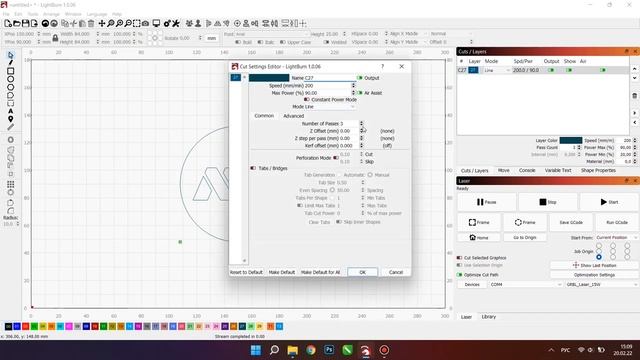Toggle C27 layer Show switch
The width and height of the screenshot is (640, 360).
[569, 70]
